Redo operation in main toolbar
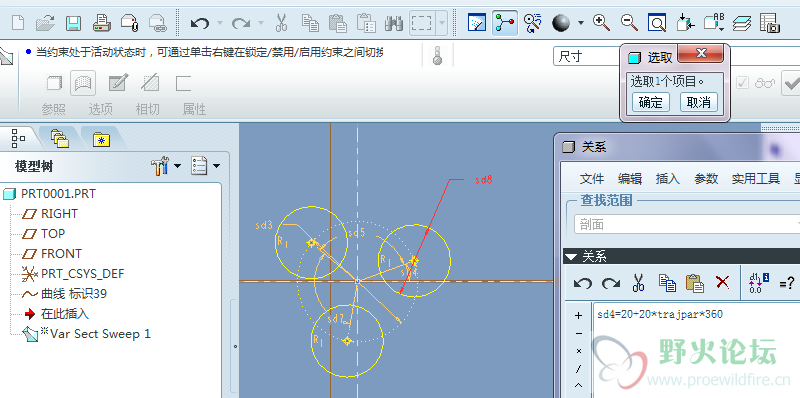The width and height of the screenshot is (800, 398). 241,23
